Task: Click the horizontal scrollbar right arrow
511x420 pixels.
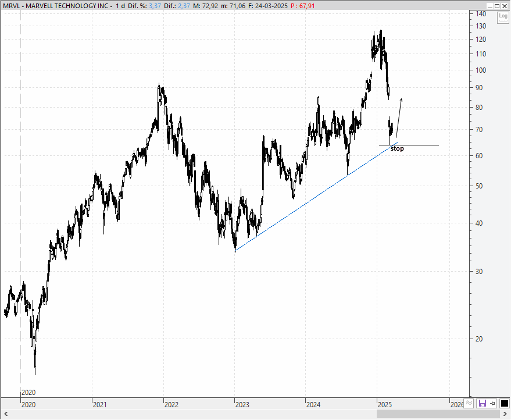Action: point(505,414)
